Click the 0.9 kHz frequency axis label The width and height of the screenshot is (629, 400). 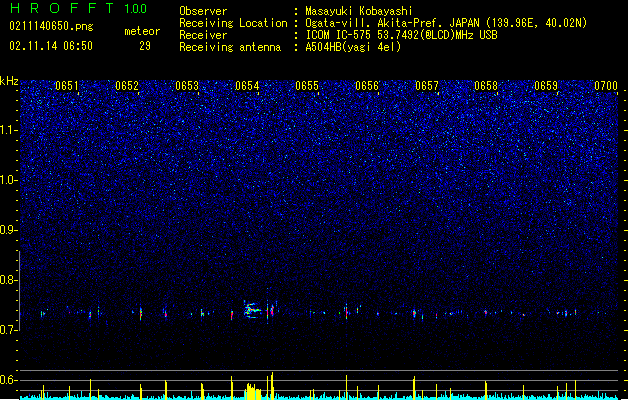point(9,230)
